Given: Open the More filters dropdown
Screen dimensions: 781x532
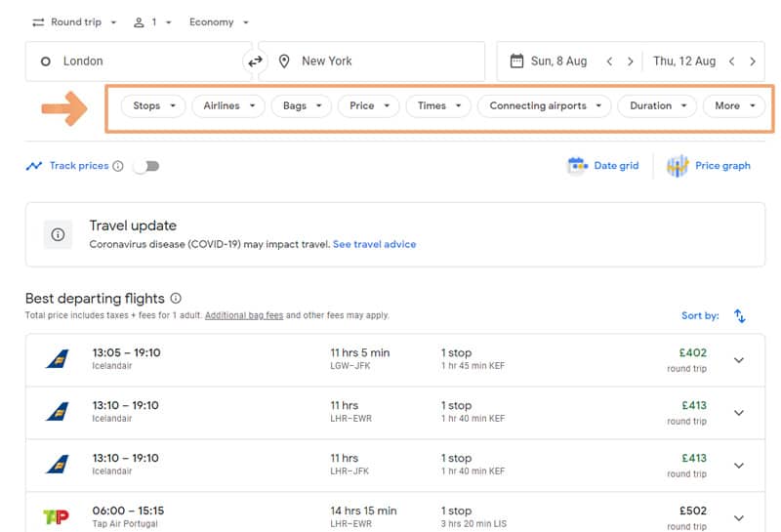Looking at the screenshot, I should click(x=734, y=106).
